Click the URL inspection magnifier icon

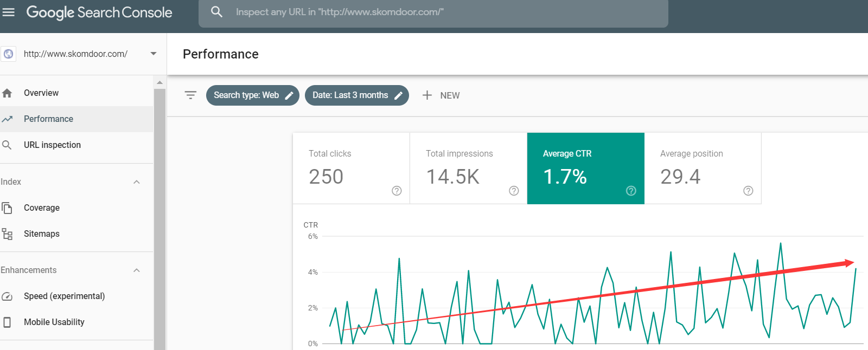point(7,145)
